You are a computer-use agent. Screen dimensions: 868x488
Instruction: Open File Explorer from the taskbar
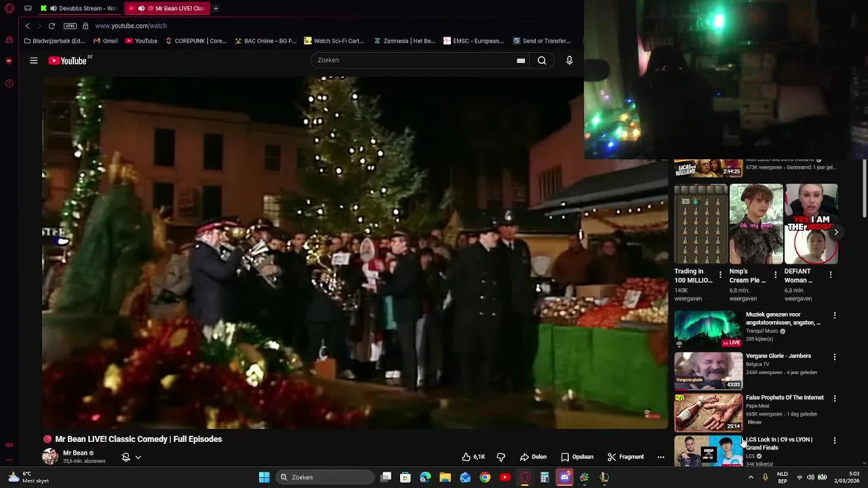445,477
